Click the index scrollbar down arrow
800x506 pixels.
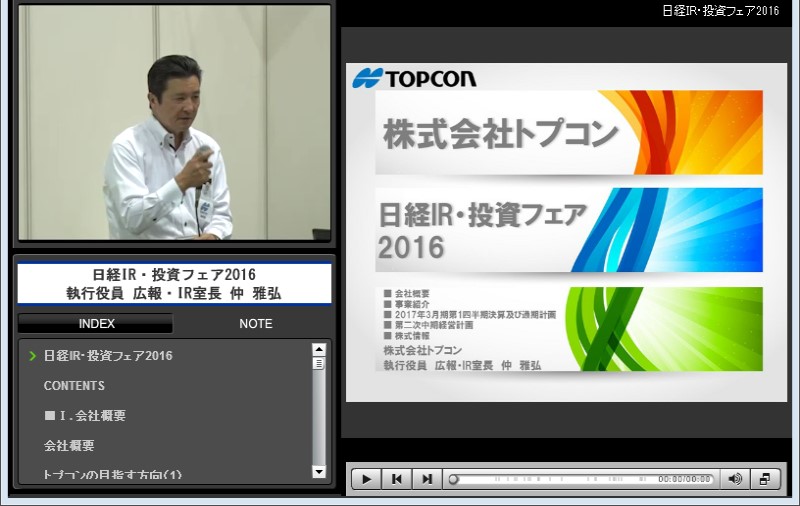319,472
